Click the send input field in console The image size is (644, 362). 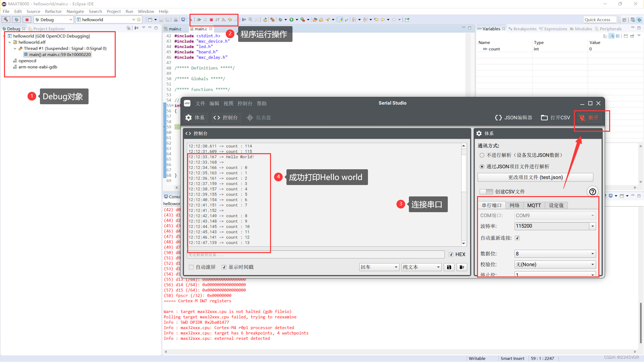tap(316, 255)
